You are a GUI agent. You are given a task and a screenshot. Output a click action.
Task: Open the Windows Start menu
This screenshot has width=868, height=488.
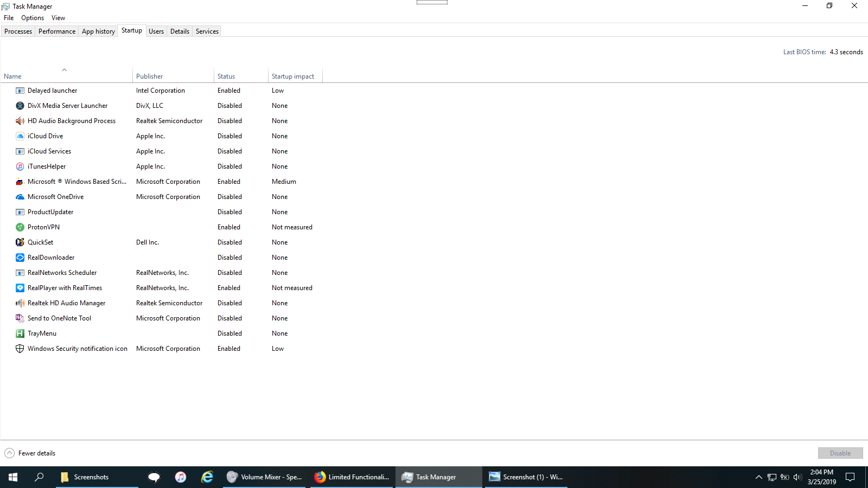(13, 477)
